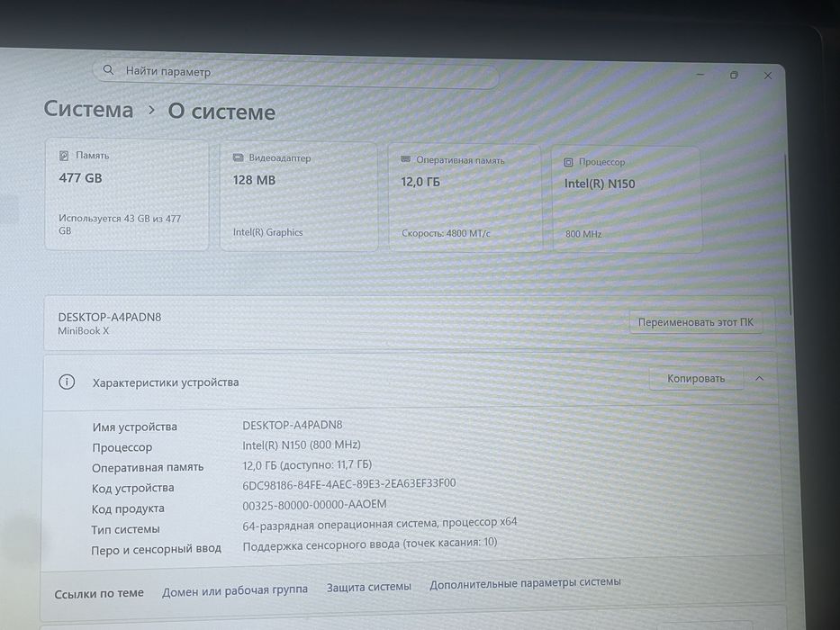Click '64-разрядная операционная система' value
Image resolution: width=840 pixels, height=630 pixels.
pos(379,524)
